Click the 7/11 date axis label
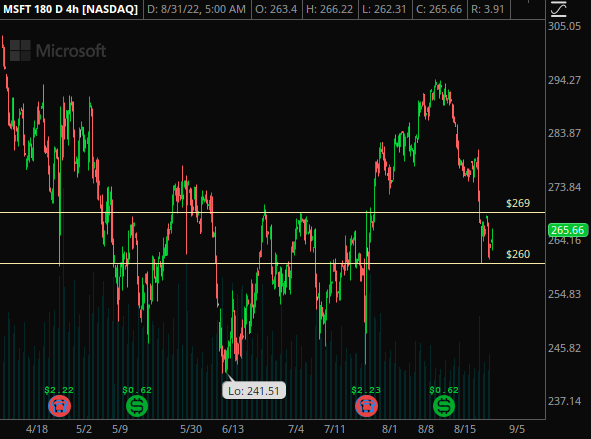Screen dimensions: 591x439 tap(335, 429)
